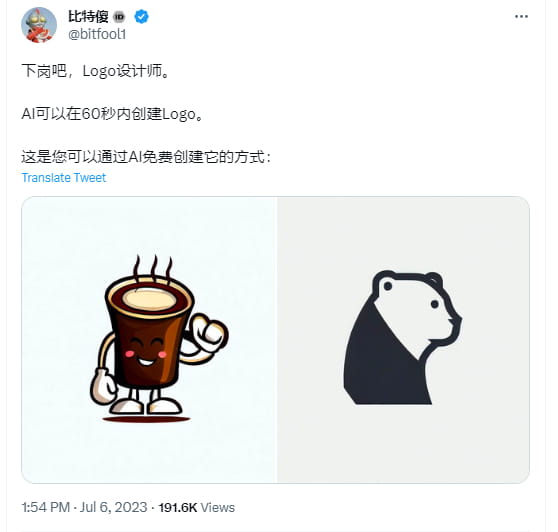Screen dimensions: 558x532
Task: Click the coffee mascot's smiling face
Action: 147,353
